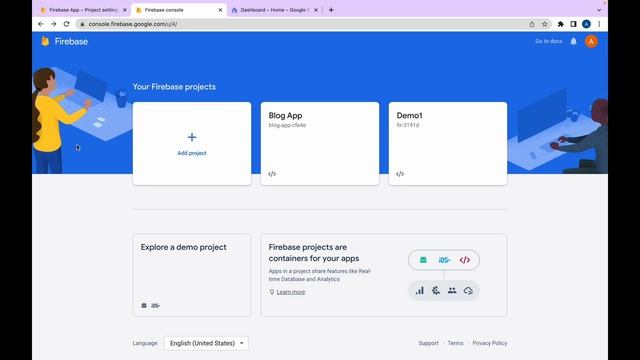Click the Add project label

point(192,153)
